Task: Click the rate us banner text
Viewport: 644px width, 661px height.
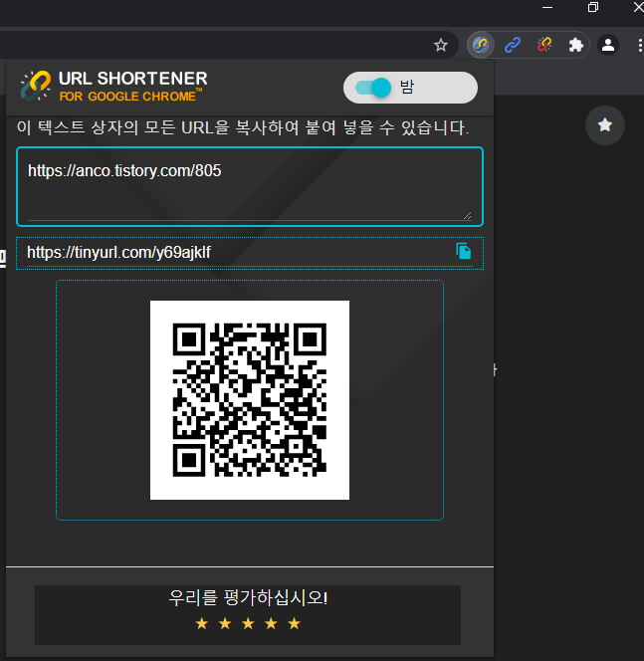Action: (x=248, y=597)
